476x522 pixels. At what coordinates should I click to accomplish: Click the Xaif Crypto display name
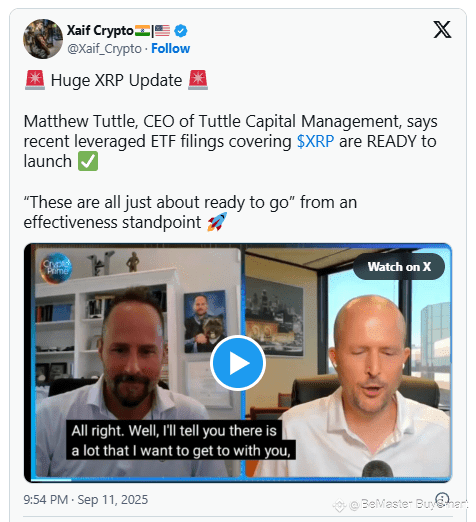pyautogui.click(x=100, y=31)
